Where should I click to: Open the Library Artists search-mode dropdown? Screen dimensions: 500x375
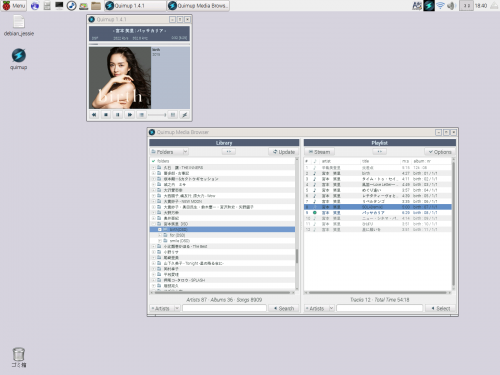pos(165,308)
